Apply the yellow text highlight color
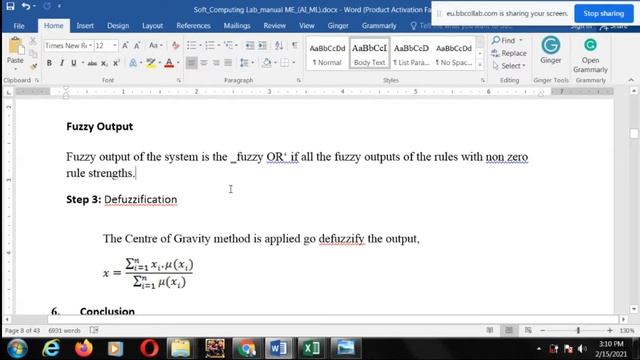This screenshot has height=360, width=640. [x=151, y=63]
